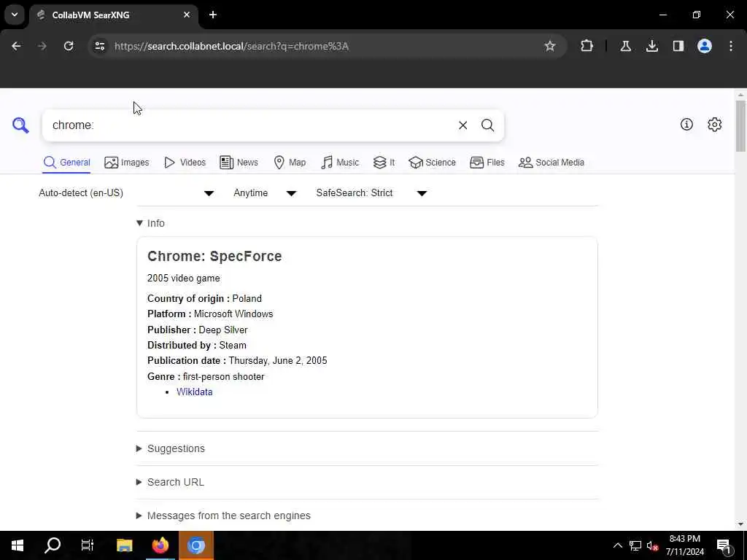Click the 'Deep Silver' publisher value

pos(223,330)
